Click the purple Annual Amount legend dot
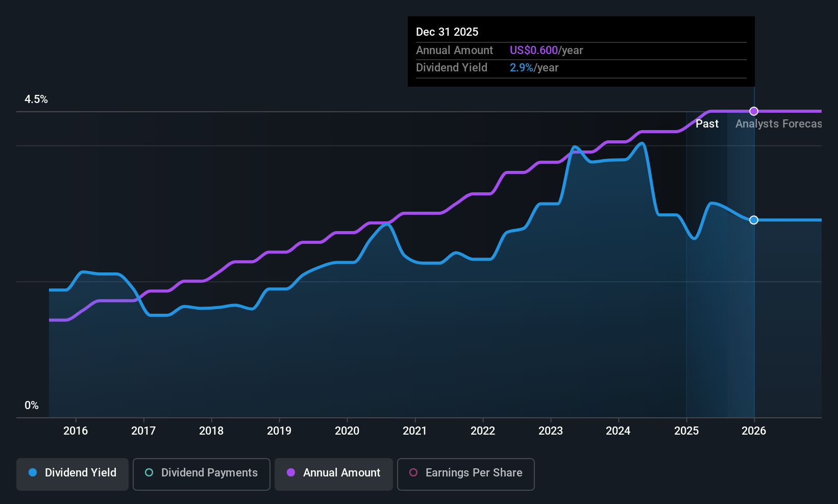 pos(291,472)
